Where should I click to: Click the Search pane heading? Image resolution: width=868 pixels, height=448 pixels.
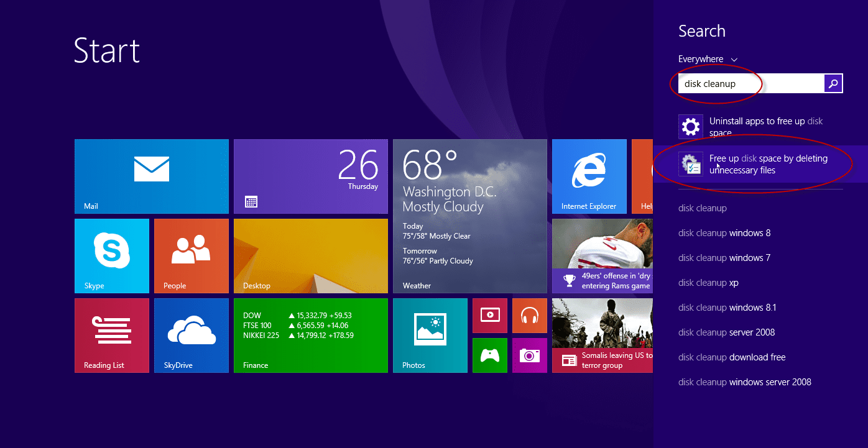(702, 31)
